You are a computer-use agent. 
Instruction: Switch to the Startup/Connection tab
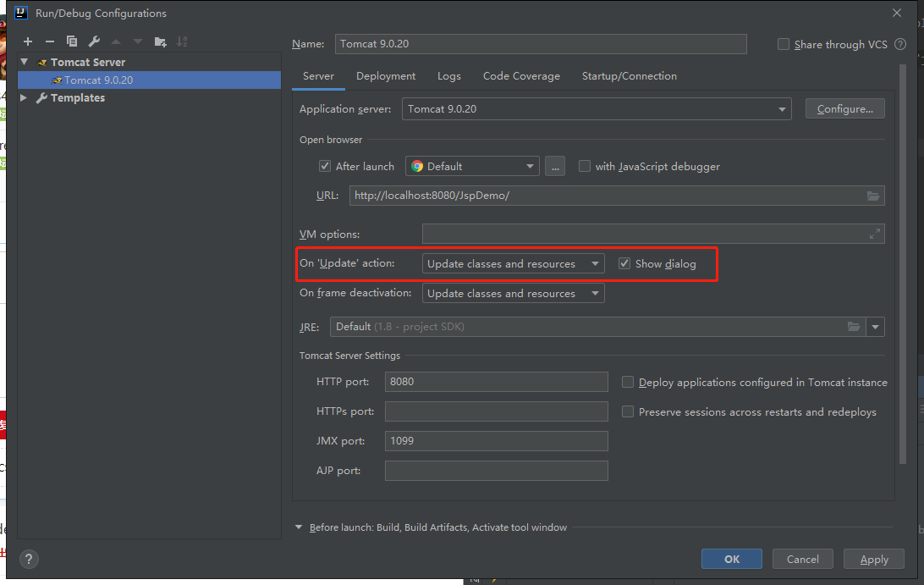tap(630, 76)
